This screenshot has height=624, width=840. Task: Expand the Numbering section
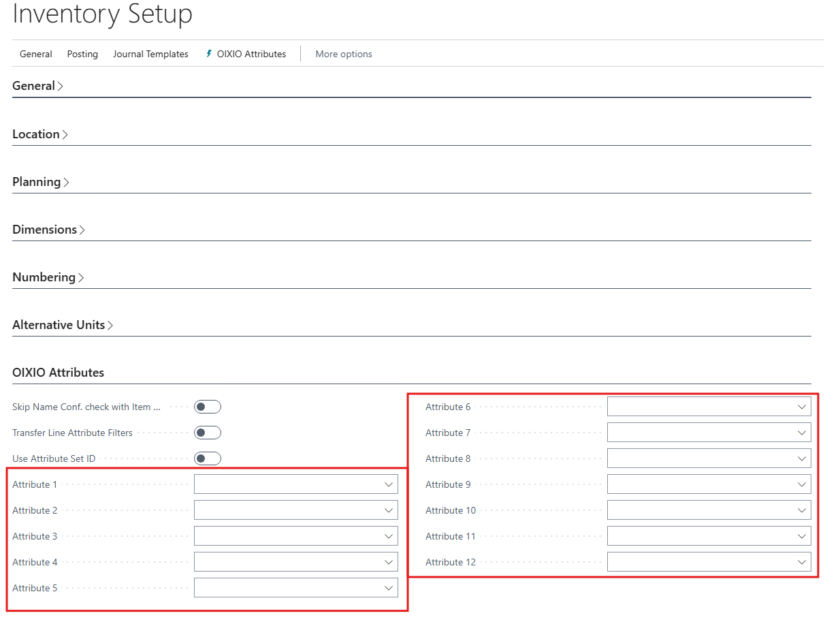coord(48,277)
